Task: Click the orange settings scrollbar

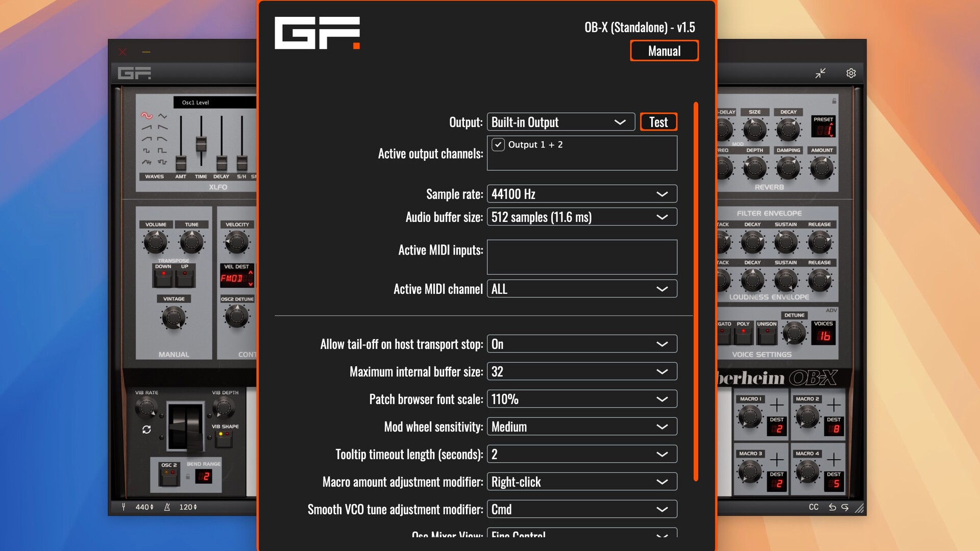Action: point(696,291)
